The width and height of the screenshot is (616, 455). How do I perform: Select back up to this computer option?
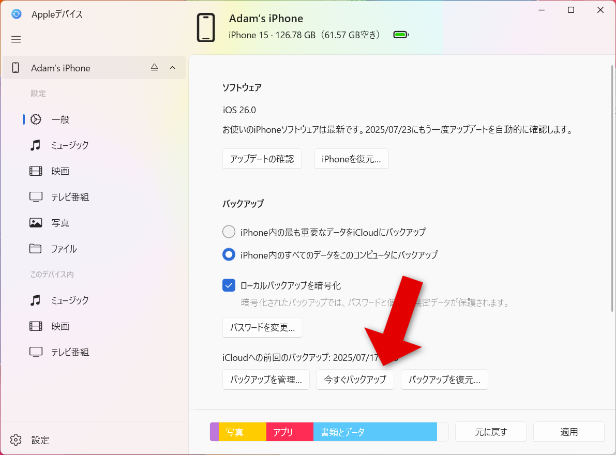point(229,255)
